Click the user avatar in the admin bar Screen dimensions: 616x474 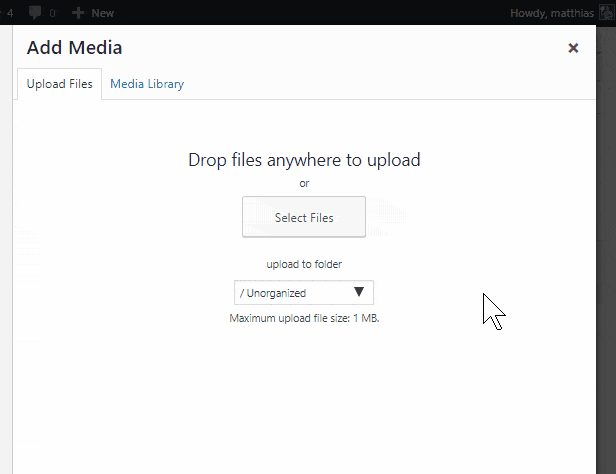pyautogui.click(x=607, y=13)
